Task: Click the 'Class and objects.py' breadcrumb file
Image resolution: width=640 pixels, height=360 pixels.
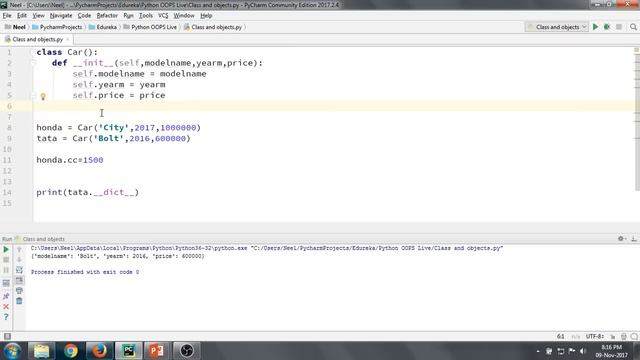Action: coord(213,27)
